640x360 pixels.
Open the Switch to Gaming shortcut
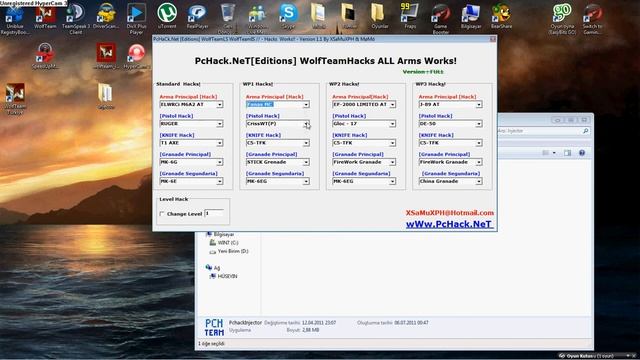(x=592, y=18)
